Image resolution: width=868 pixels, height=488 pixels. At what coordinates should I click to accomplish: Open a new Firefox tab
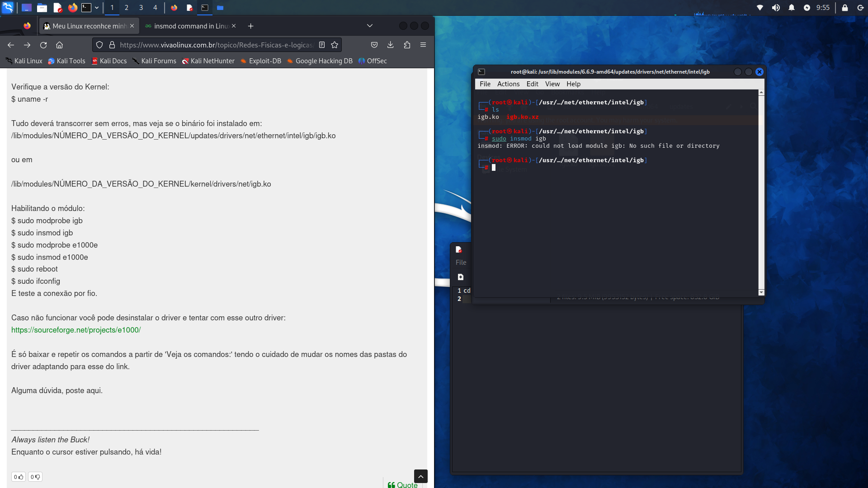[x=251, y=26]
